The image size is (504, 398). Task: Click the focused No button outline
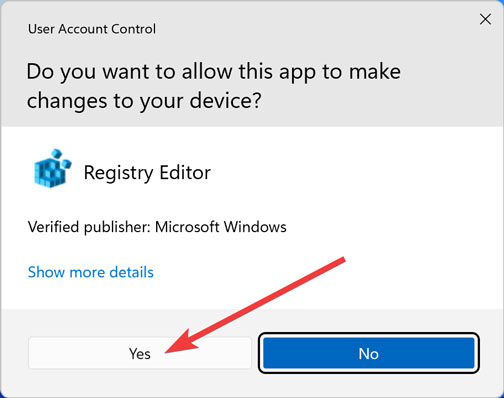point(369,353)
